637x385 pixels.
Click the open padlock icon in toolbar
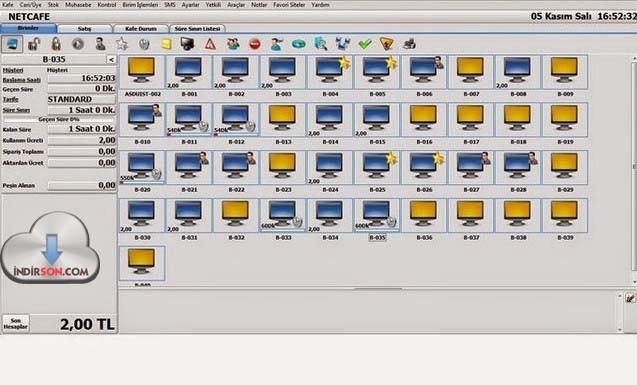tap(34, 44)
